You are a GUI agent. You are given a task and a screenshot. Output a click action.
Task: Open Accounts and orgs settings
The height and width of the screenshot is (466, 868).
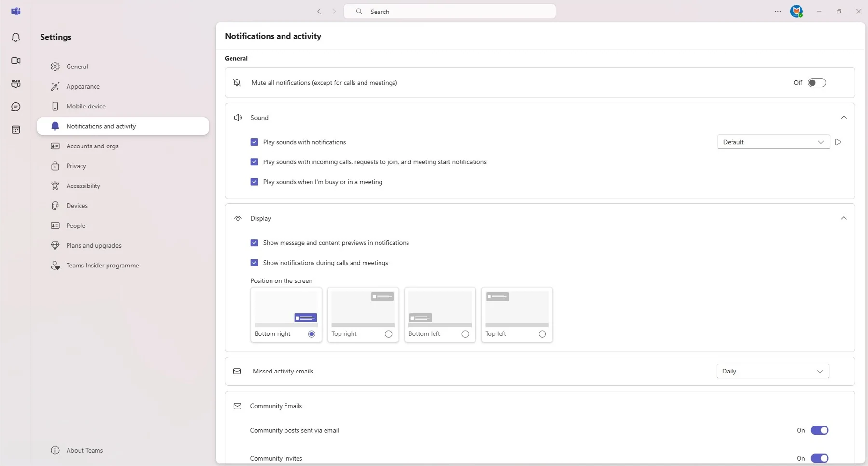point(123,146)
